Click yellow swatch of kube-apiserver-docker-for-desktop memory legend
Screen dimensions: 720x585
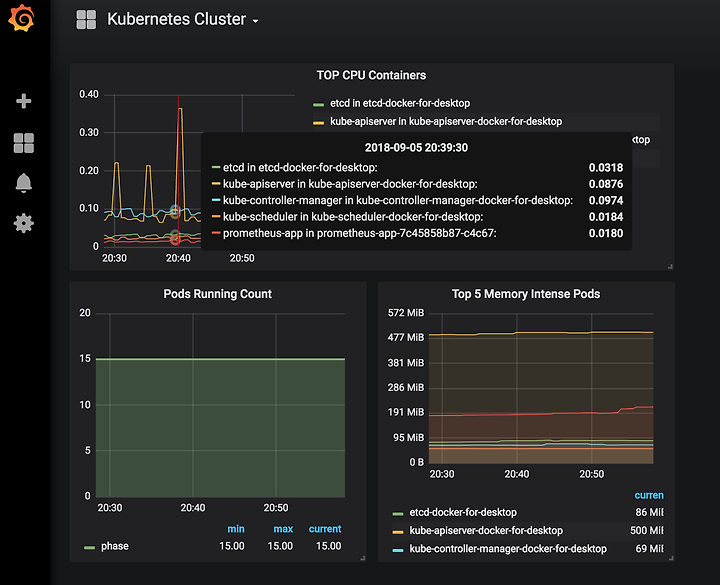398,532
